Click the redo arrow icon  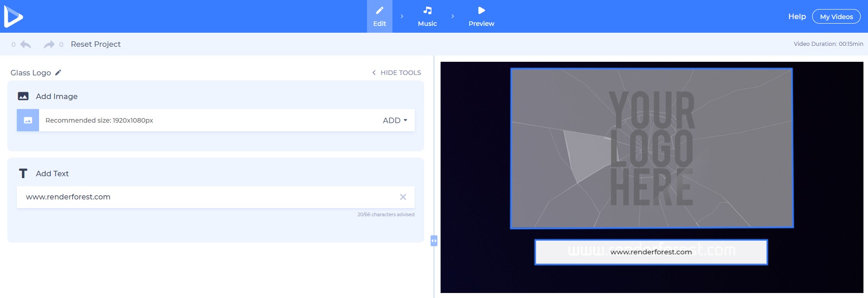[49, 44]
